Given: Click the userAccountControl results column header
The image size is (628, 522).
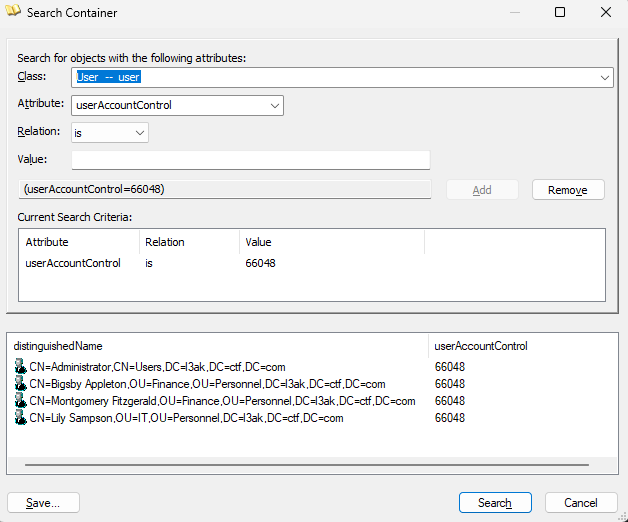Looking at the screenshot, I should pos(480,346).
